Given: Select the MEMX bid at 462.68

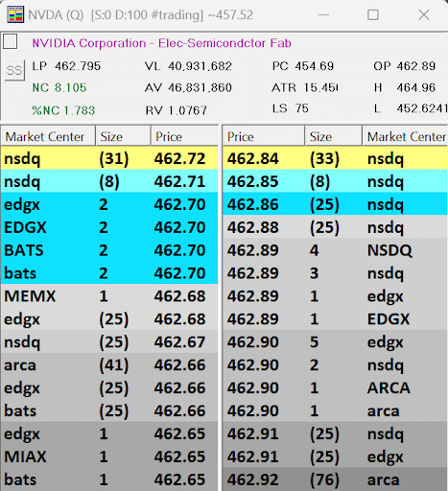Looking at the screenshot, I should click(x=109, y=296).
